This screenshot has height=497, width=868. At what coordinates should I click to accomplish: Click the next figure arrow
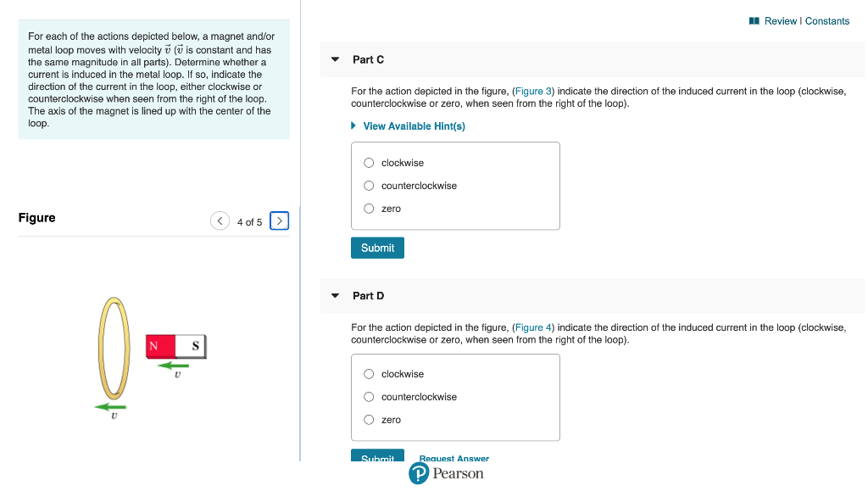[279, 220]
